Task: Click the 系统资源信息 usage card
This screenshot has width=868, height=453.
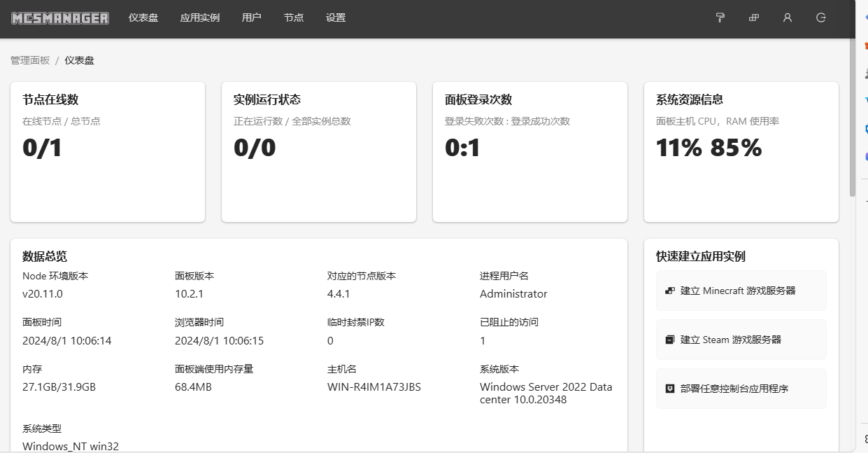Action: (741, 152)
